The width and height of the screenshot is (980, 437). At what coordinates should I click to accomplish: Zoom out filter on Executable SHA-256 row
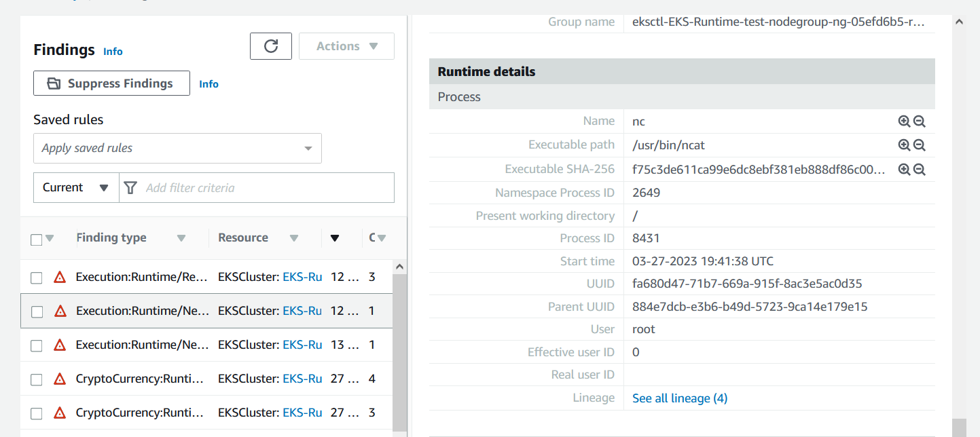coord(920,170)
